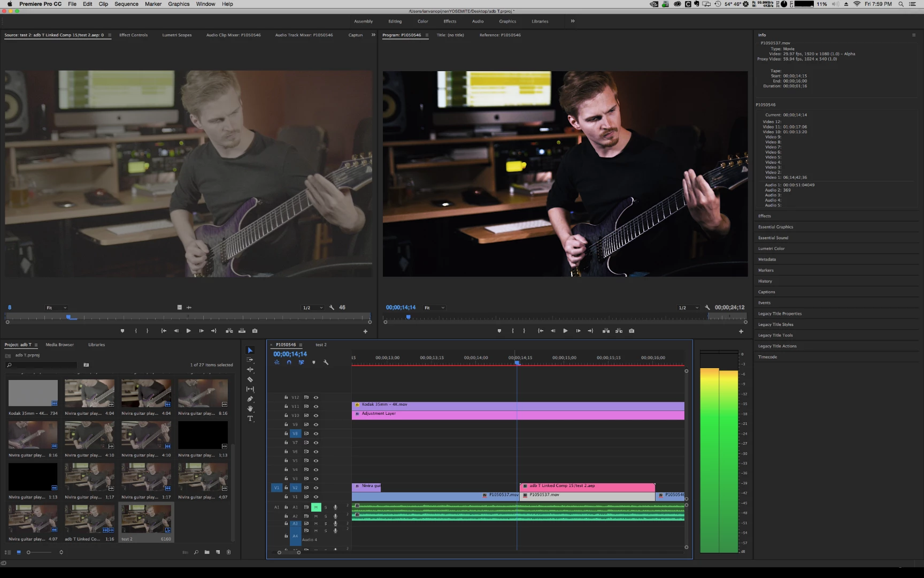Screen dimensions: 924x578
Task: Open Source monitor playback resolution 1/2 dropdown
Action: pyautogui.click(x=313, y=308)
